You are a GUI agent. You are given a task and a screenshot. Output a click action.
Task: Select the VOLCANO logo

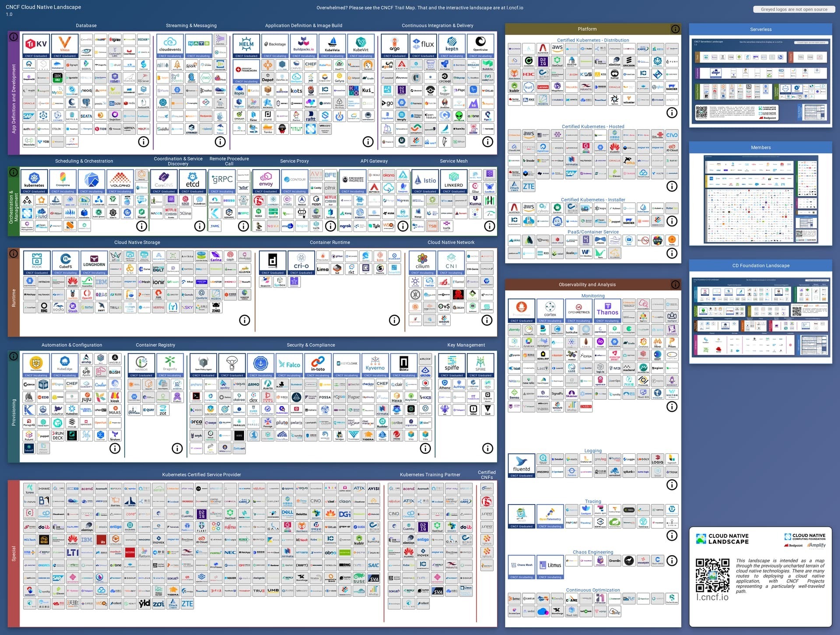tap(120, 182)
